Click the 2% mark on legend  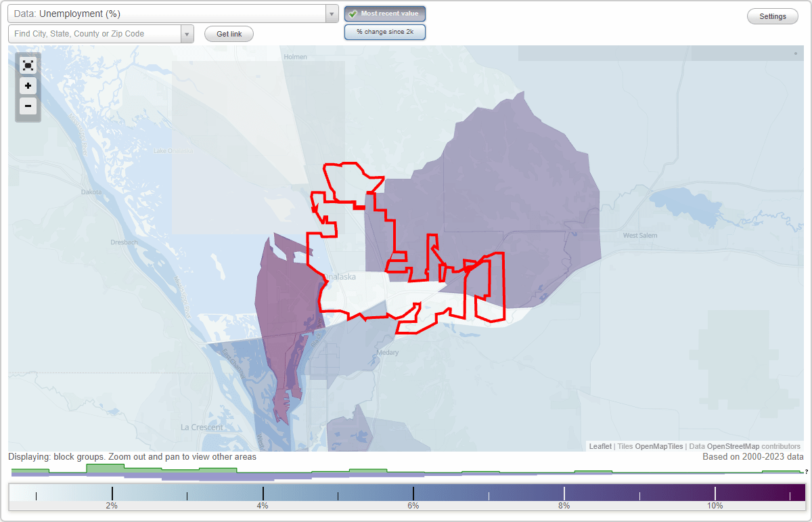112,506
